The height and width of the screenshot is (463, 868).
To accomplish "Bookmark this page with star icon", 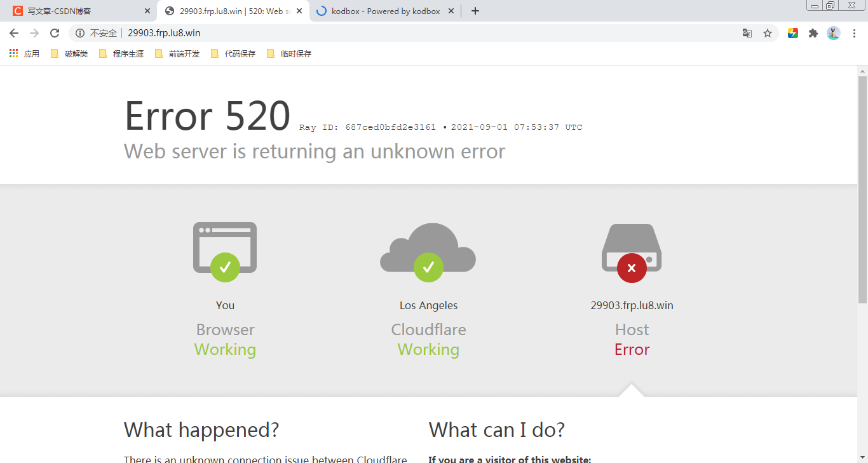I will (x=768, y=33).
